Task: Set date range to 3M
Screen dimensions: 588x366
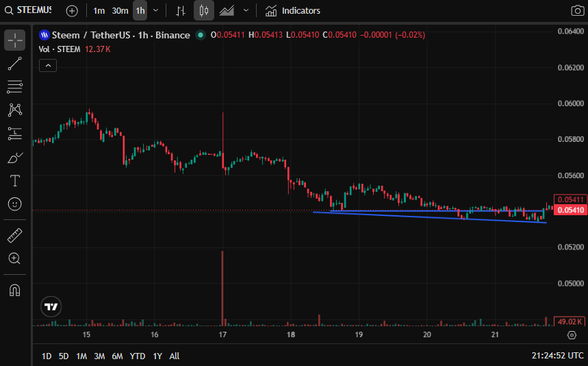Action: point(99,356)
